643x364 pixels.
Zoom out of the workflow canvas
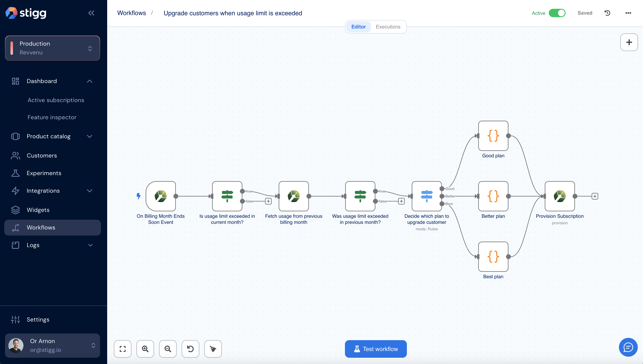click(168, 349)
